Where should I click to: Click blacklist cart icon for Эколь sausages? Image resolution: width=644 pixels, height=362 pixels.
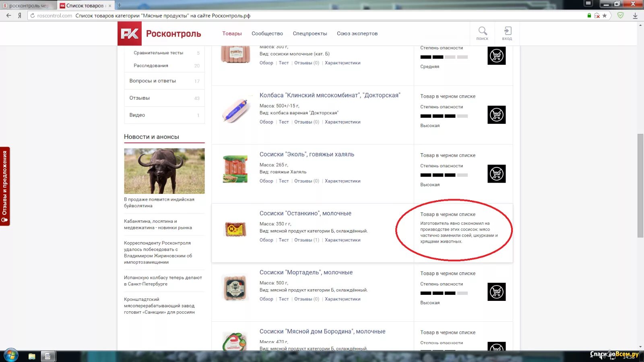[496, 174]
